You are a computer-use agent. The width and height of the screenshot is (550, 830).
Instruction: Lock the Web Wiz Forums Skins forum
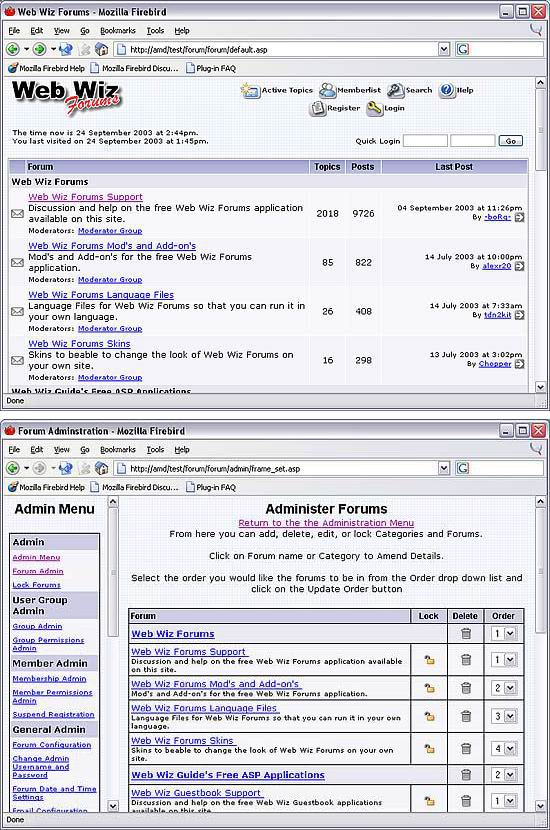pyautogui.click(x=429, y=749)
